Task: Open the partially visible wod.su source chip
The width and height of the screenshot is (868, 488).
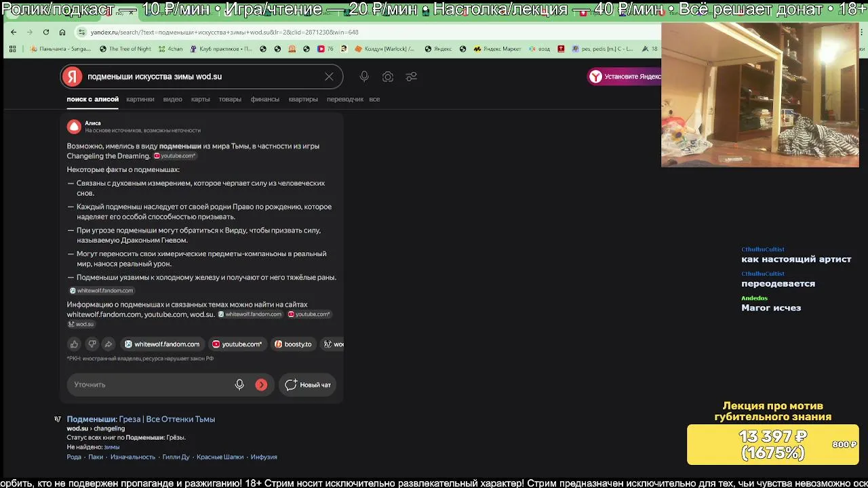Action: click(333, 344)
